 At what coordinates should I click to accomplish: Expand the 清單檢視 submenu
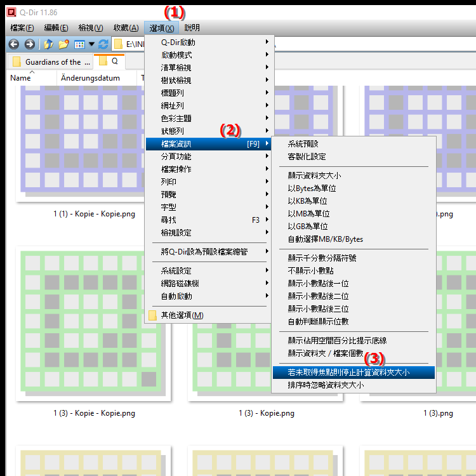[x=209, y=68]
